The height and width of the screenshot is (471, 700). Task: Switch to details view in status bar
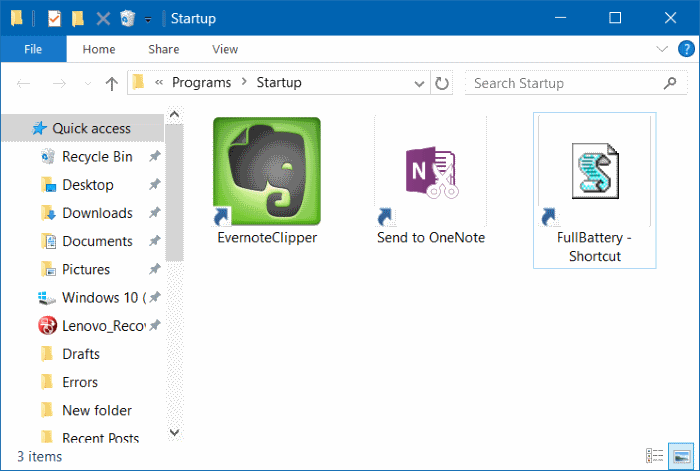pos(654,456)
